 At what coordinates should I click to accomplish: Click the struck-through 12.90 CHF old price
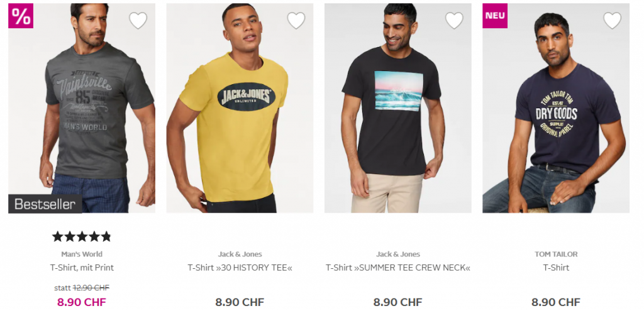point(91,288)
